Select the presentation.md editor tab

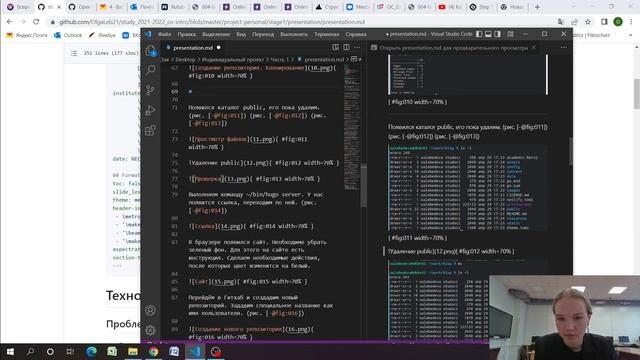click(x=193, y=48)
